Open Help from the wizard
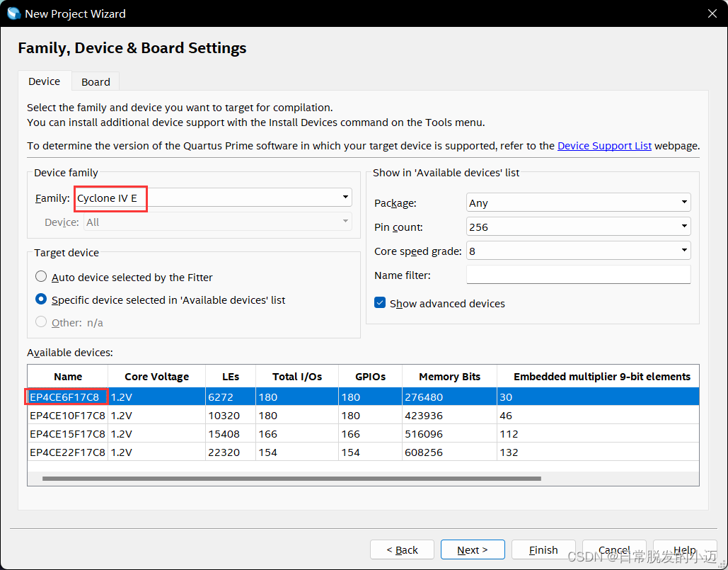 coord(685,549)
